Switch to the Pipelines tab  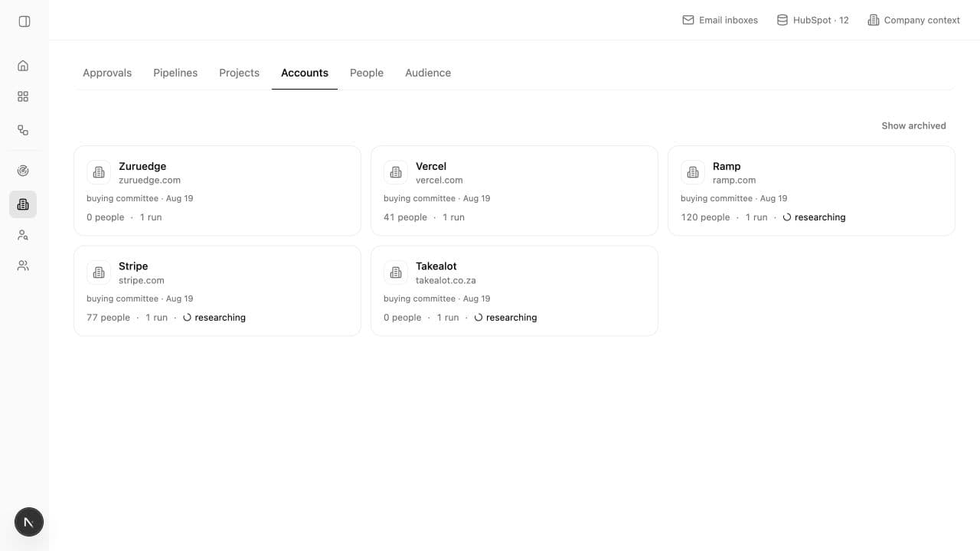(x=175, y=73)
